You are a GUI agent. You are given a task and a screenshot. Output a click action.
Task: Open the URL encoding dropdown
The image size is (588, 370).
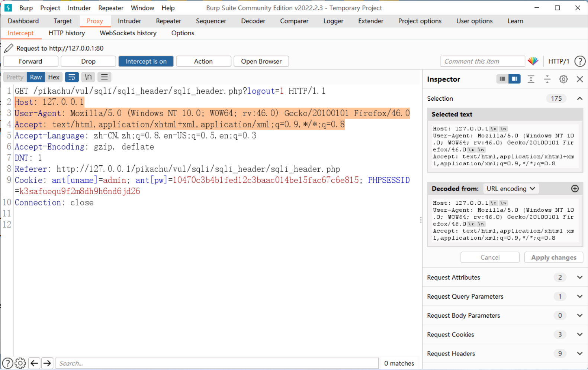511,189
